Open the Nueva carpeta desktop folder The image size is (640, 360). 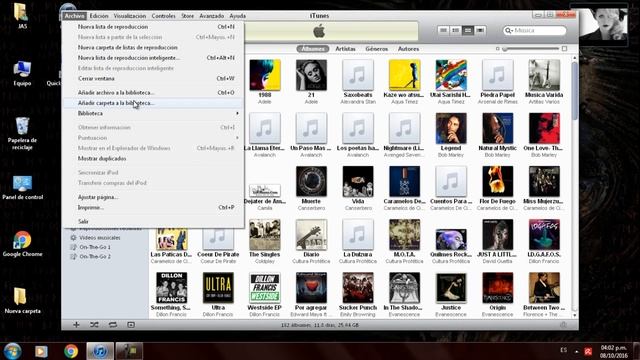[22, 300]
